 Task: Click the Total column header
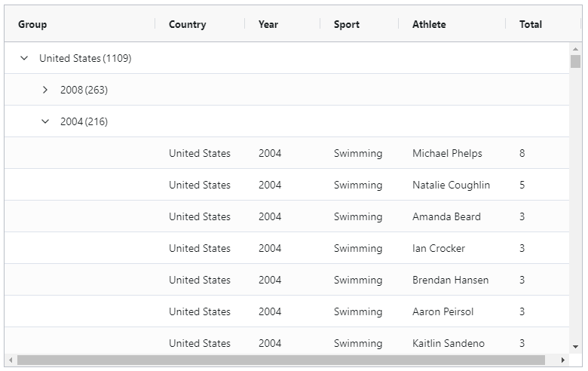(530, 24)
